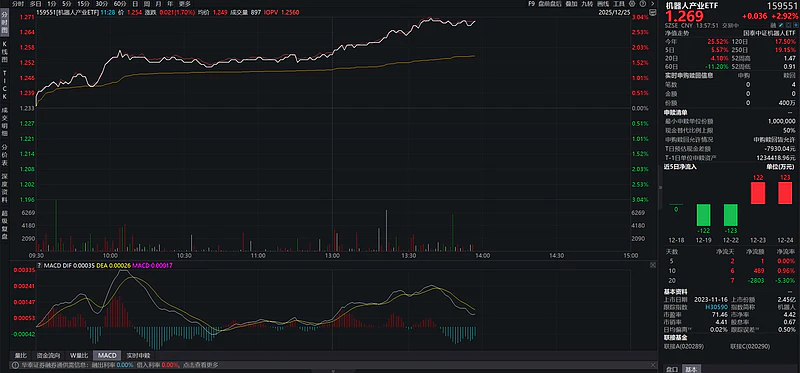This screenshot has width=800, height=373.
Task: Switch to 资金流向 indicator tab
Action: point(49,355)
